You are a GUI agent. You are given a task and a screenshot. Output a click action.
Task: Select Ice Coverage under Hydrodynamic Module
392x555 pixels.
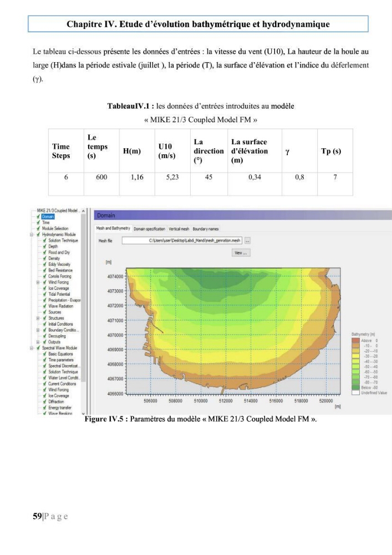59,289
